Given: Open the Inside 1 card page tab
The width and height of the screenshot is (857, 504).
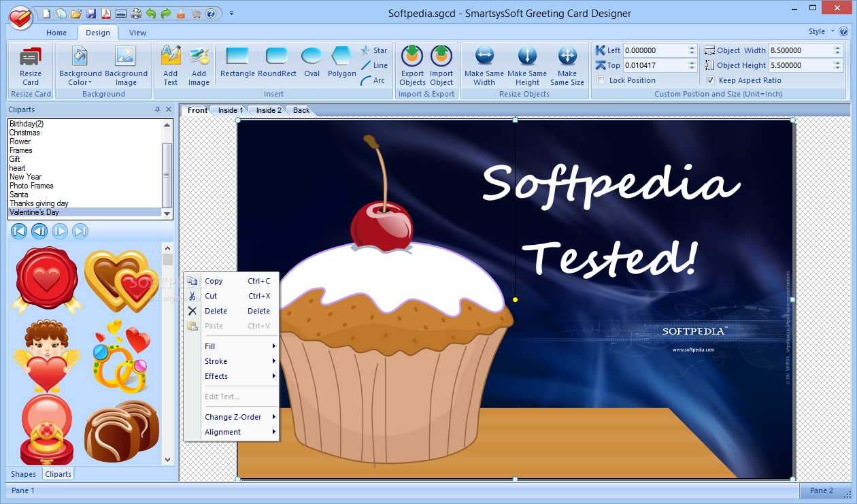Looking at the screenshot, I should point(230,110).
